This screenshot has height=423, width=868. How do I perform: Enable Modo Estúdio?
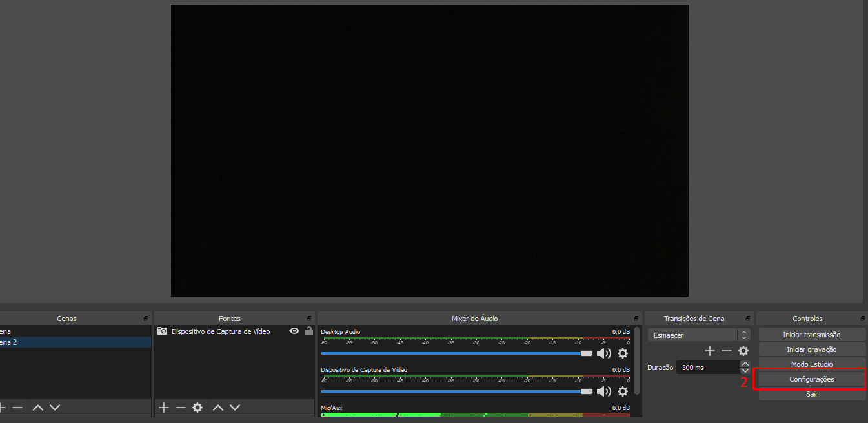pyautogui.click(x=812, y=364)
